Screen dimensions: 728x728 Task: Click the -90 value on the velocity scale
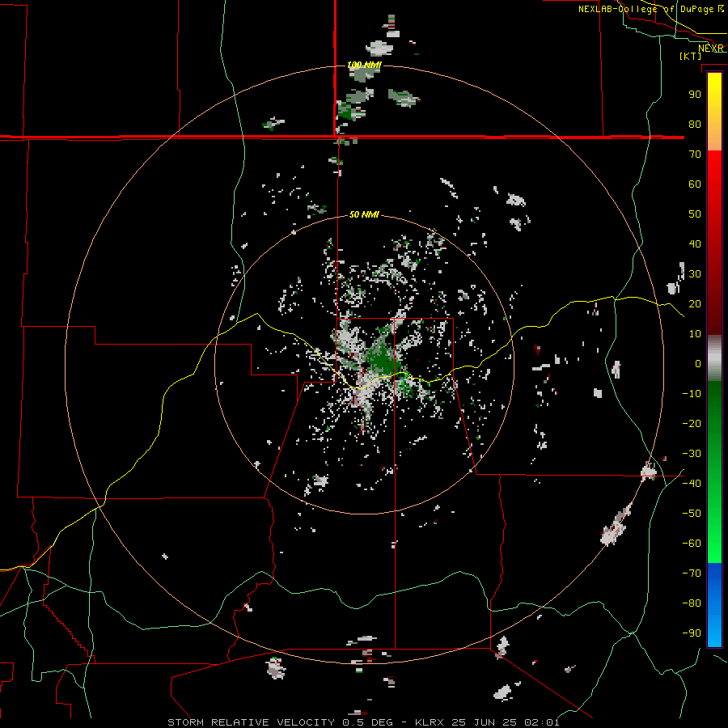[x=692, y=633]
